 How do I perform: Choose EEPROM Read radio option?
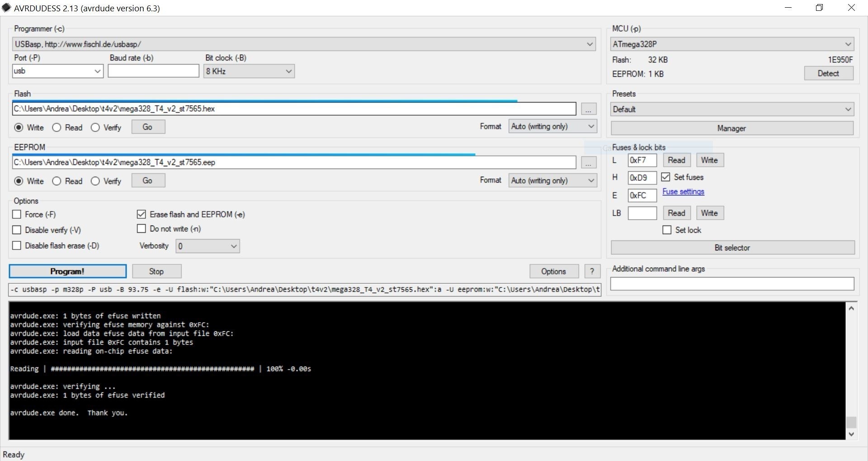point(57,181)
